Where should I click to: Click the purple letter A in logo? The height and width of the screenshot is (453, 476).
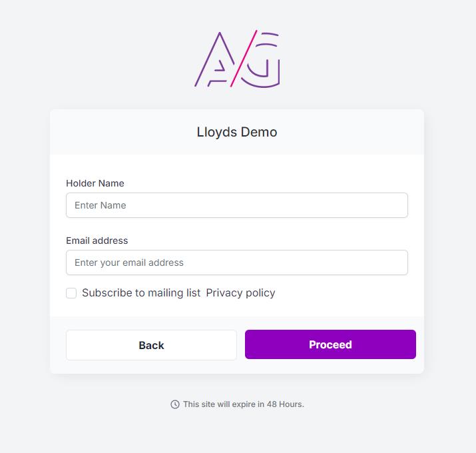point(214,59)
